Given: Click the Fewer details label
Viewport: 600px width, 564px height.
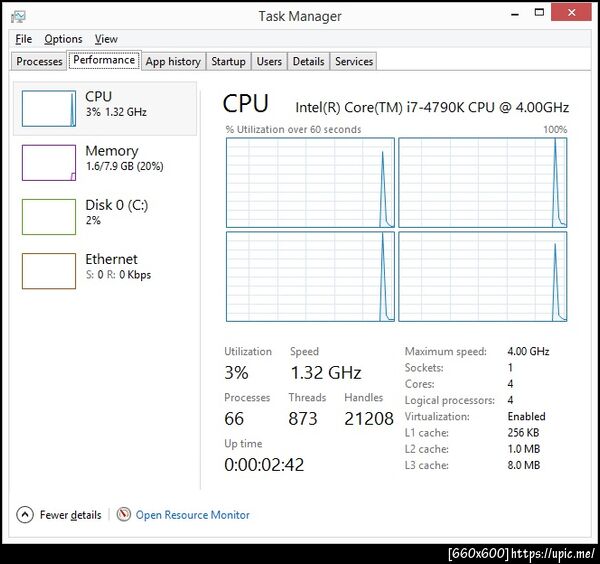Looking at the screenshot, I should click(70, 515).
